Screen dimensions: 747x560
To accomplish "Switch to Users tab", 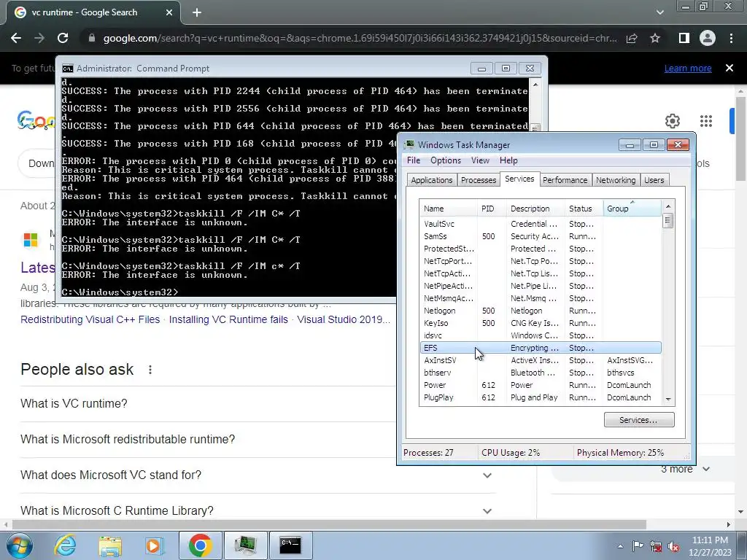I will click(654, 180).
